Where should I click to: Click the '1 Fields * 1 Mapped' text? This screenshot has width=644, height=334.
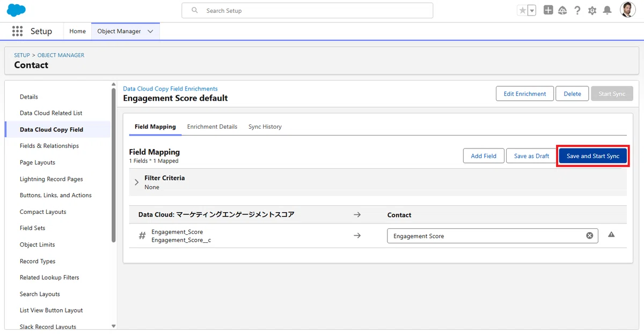coord(153,161)
